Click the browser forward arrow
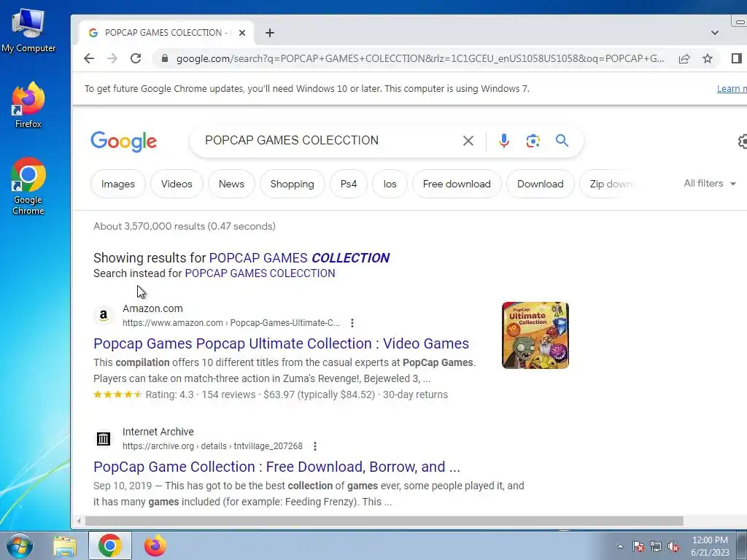The height and width of the screenshot is (560, 747). pyautogui.click(x=112, y=58)
